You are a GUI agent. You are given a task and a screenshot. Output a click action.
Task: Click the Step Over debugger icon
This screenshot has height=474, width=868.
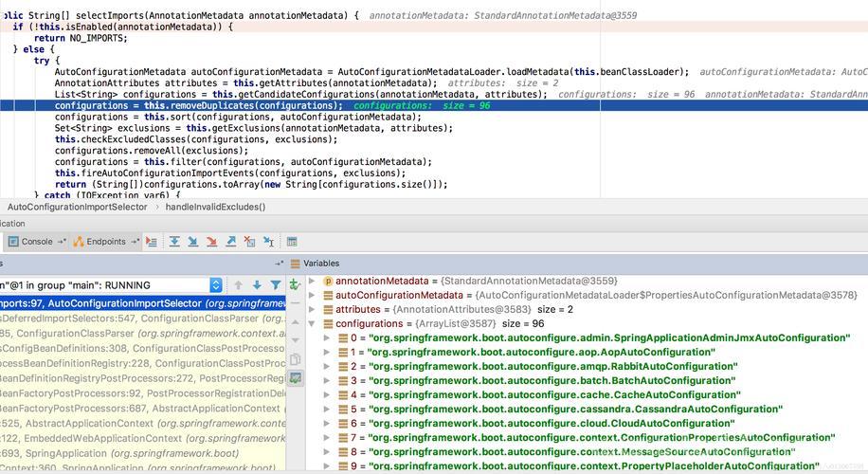coord(174,242)
